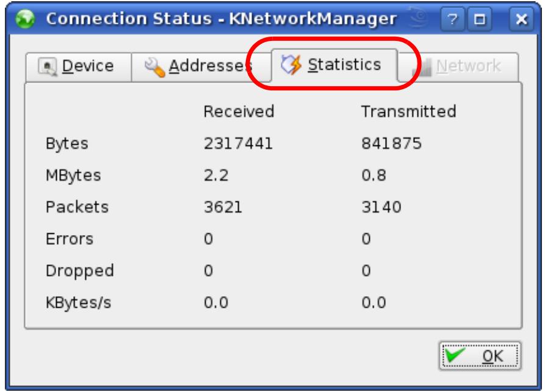545x392 pixels.
Task: Select transmitted bytes value 841875
Action: tap(392, 143)
